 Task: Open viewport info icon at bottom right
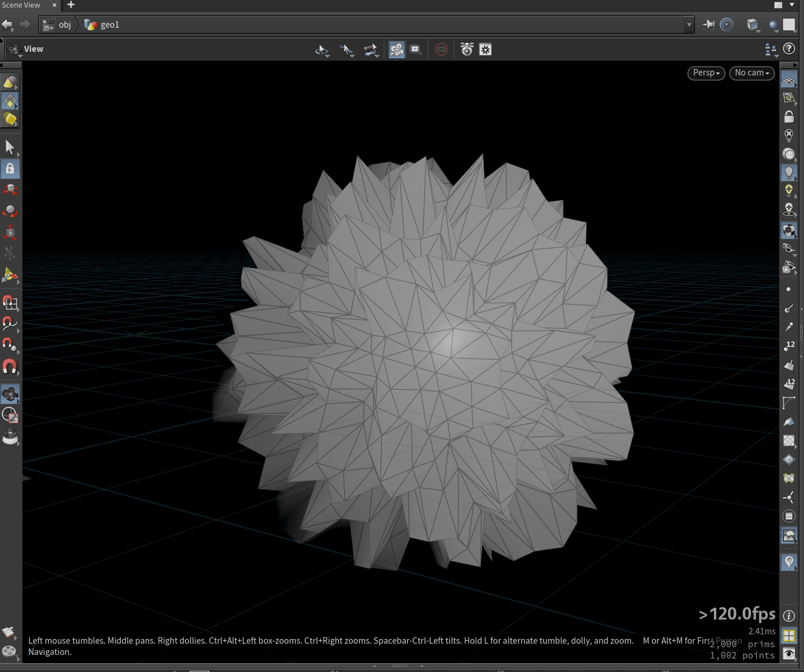789,616
